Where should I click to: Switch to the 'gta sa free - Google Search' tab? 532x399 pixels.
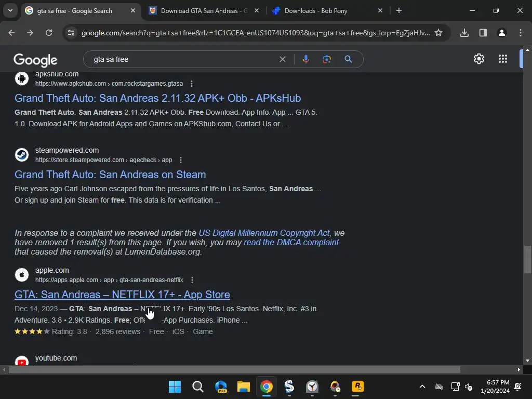point(81,10)
